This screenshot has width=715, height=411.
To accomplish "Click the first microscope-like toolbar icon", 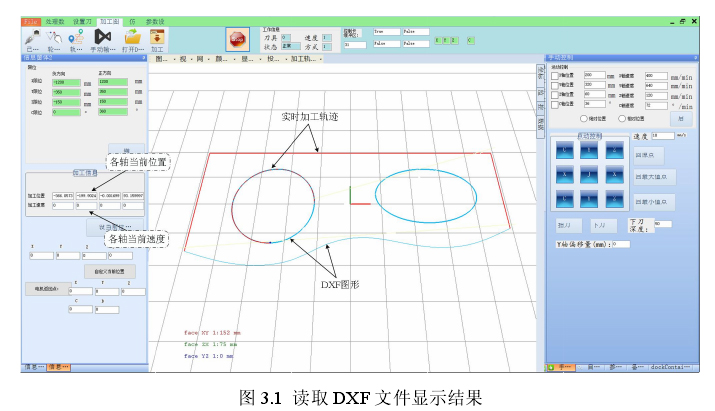I will pos(32,35).
